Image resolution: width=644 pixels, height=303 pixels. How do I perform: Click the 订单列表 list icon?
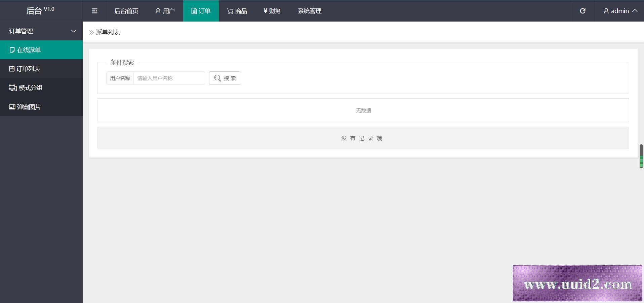tap(12, 69)
